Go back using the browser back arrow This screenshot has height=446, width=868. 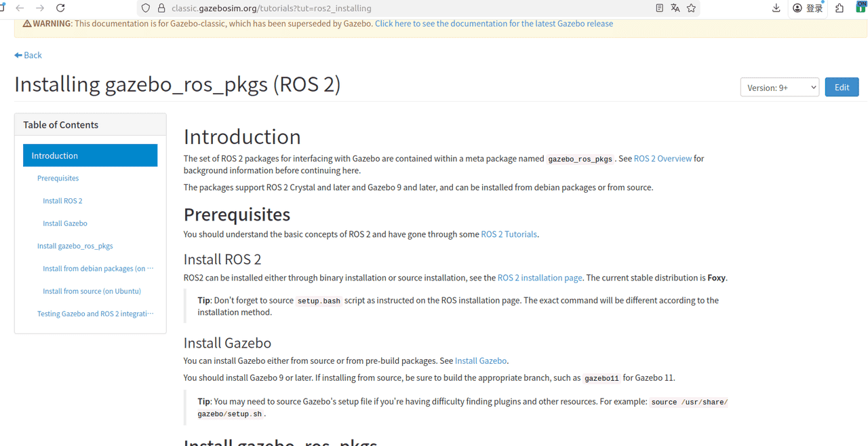[x=20, y=8]
